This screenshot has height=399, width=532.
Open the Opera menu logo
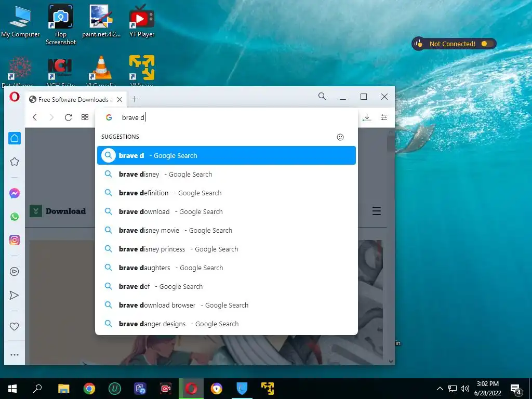(x=14, y=97)
